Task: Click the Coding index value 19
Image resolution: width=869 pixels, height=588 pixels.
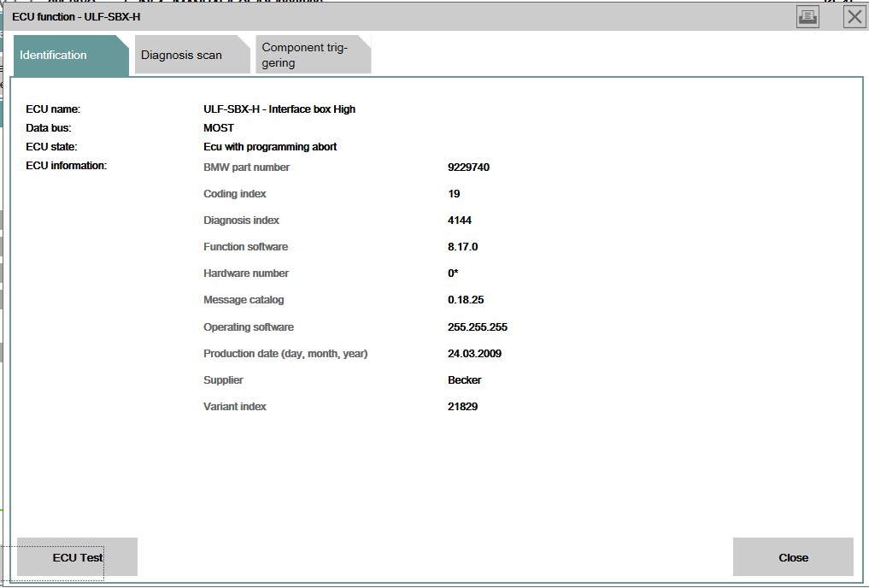Action: [x=454, y=194]
